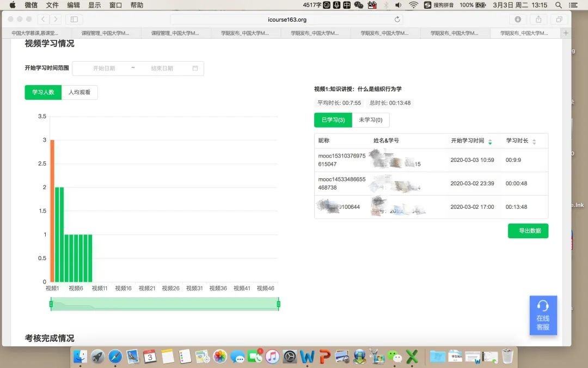Click the Safari page reload icon
Image resolution: width=588 pixels, height=368 pixels.
tap(397, 19)
